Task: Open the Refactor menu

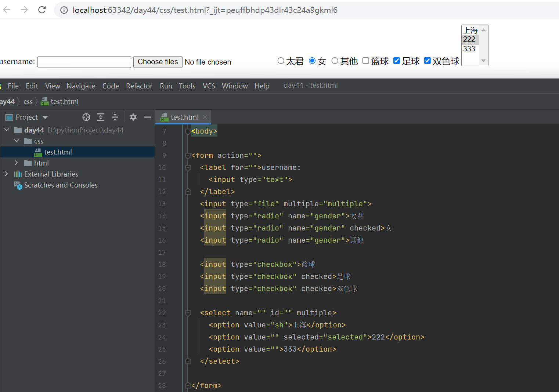Action: pyautogui.click(x=139, y=86)
